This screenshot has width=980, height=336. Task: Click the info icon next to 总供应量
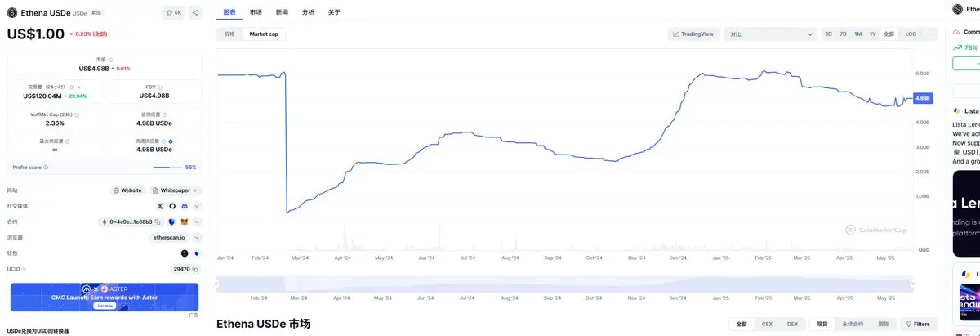point(163,114)
